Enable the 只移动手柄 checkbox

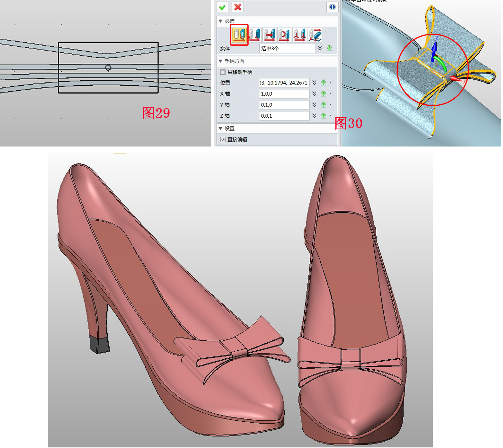pyautogui.click(x=223, y=72)
